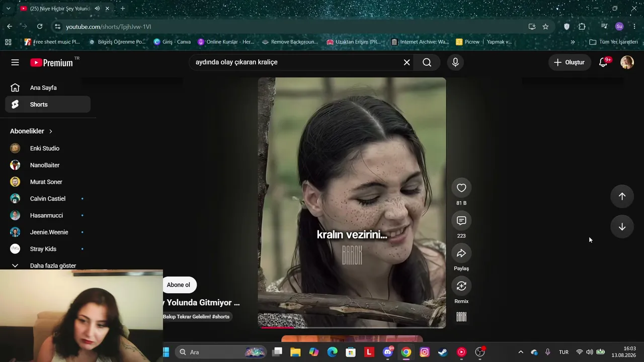Select Shorts in the sidebar
The image size is (644, 362).
[x=48, y=105]
